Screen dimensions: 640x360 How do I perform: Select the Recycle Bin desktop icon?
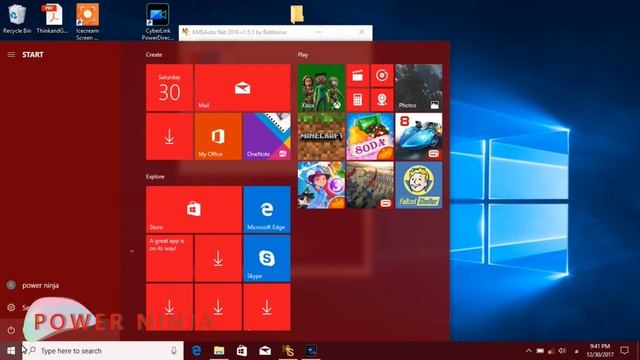coord(17,19)
